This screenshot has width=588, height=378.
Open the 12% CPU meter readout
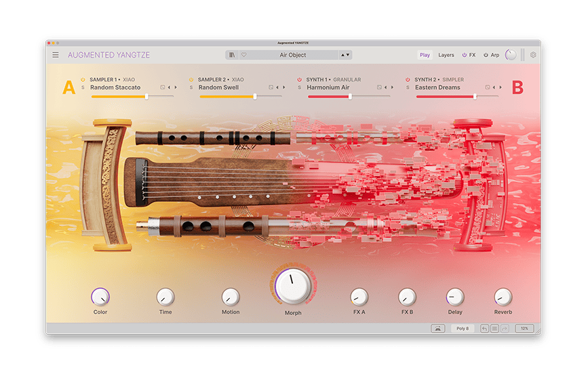[x=524, y=329]
